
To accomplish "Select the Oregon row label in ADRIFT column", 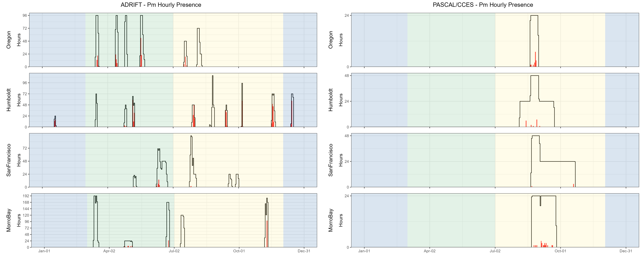I will 9,40.
